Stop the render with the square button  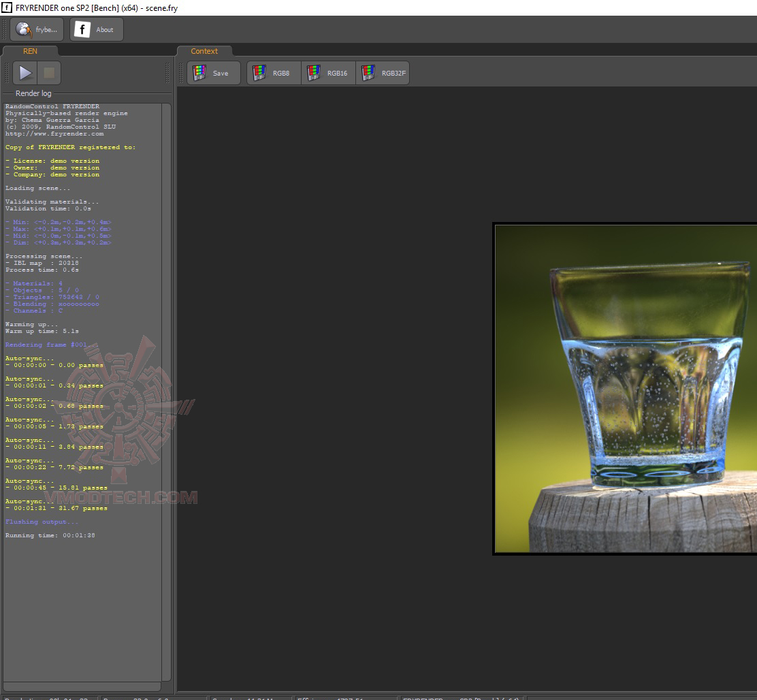click(x=49, y=73)
